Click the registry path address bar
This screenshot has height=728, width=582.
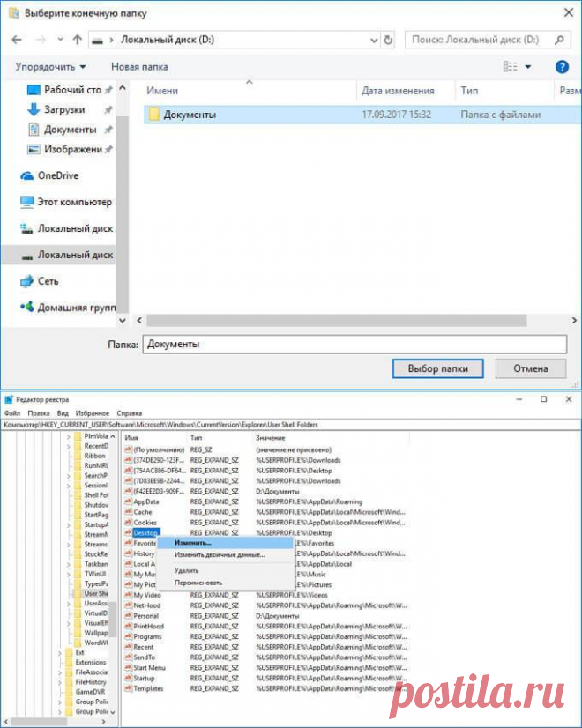(x=291, y=424)
